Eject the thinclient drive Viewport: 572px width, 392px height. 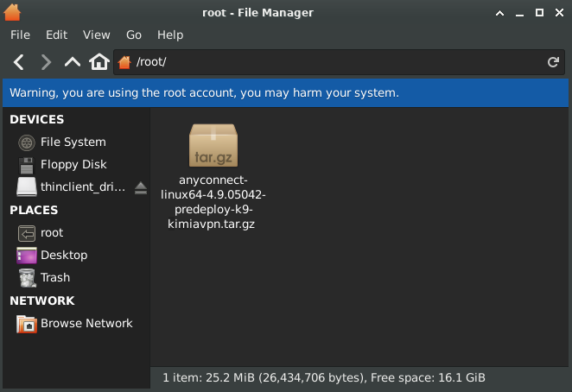pyautogui.click(x=141, y=187)
